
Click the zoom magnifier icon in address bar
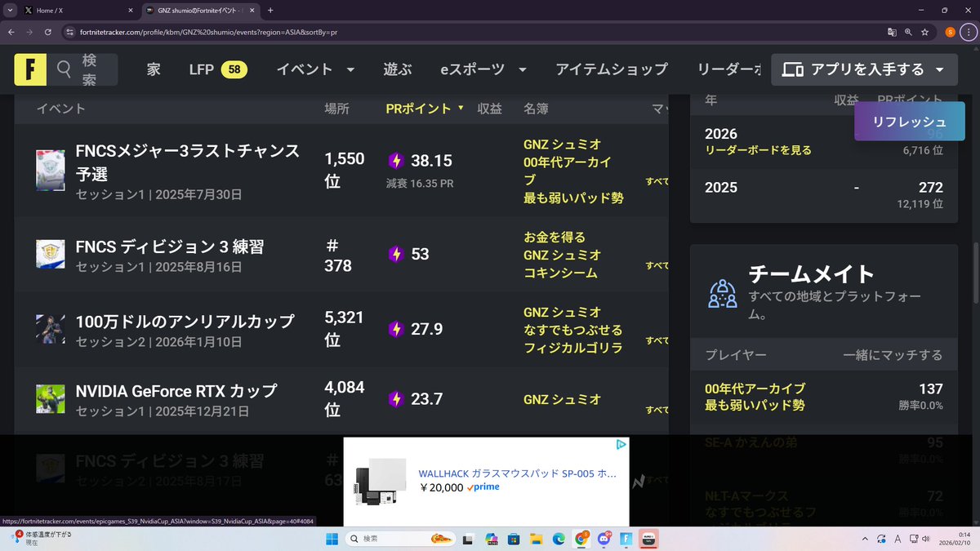[x=909, y=32]
